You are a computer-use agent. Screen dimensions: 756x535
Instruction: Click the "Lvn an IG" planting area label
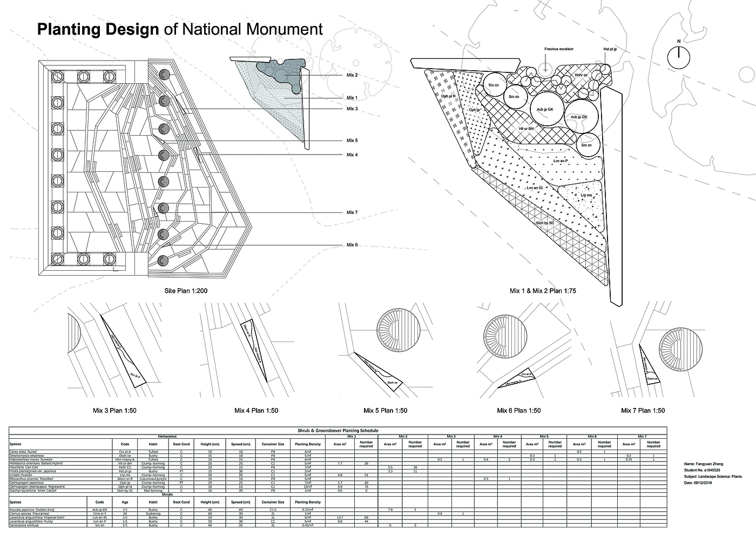click(535, 188)
